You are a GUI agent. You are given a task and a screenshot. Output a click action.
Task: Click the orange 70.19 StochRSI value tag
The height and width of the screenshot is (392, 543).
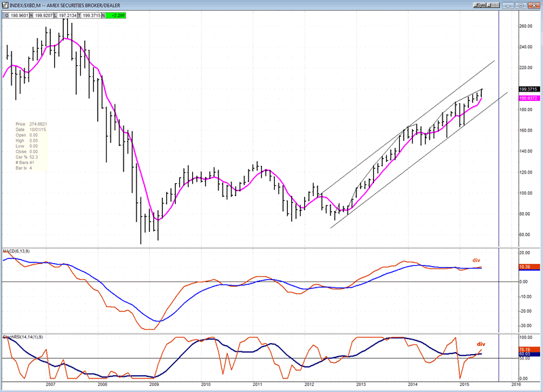pyautogui.click(x=528, y=349)
